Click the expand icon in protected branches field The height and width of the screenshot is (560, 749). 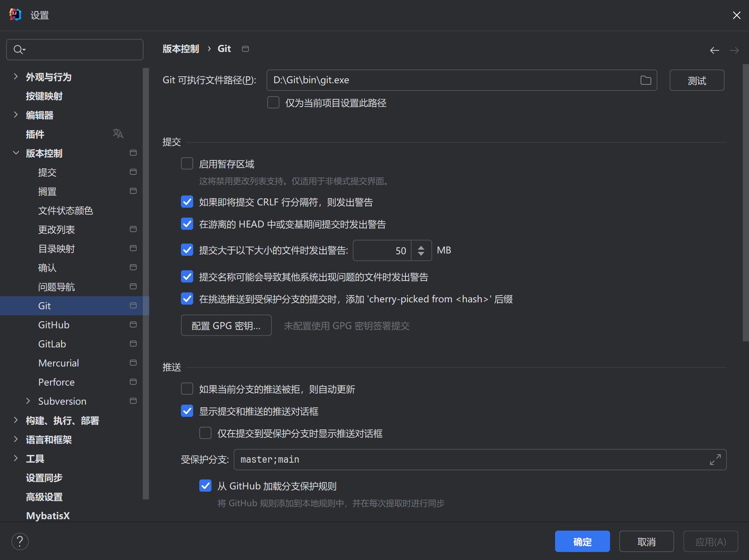click(x=715, y=460)
